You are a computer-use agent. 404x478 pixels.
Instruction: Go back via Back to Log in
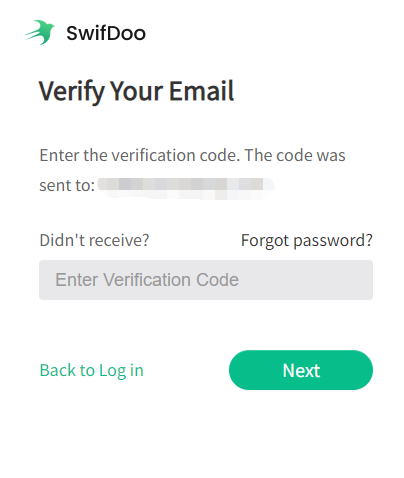[x=92, y=370]
